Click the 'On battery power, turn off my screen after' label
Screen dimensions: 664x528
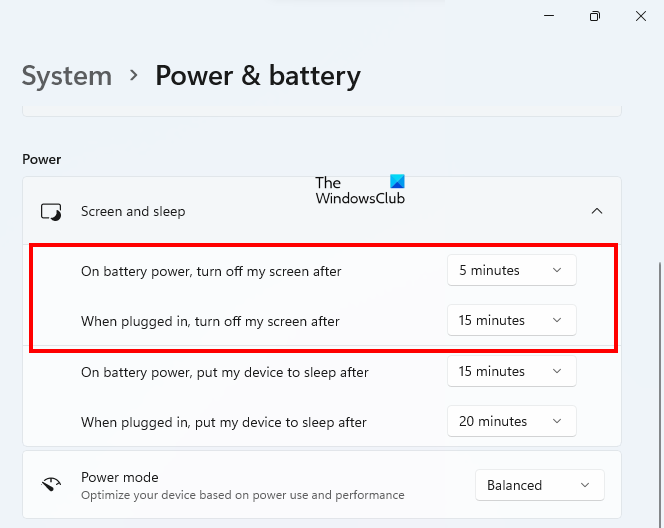click(211, 271)
